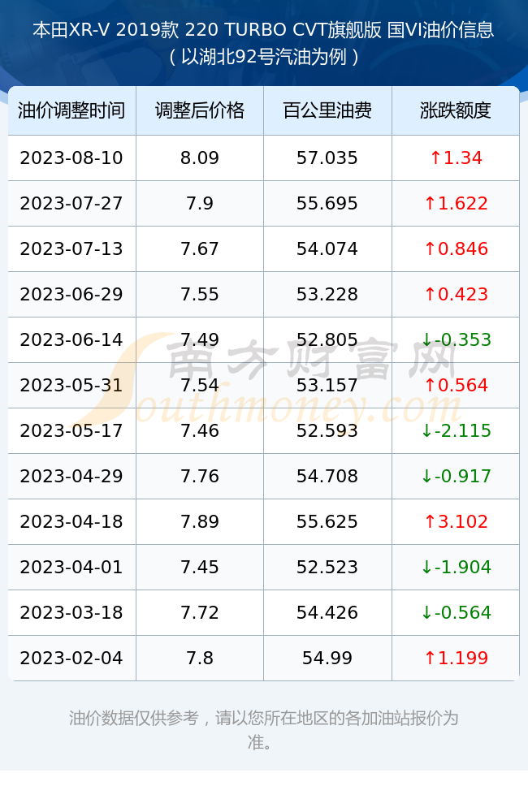This screenshot has height=812, width=528.
Task: Select the green ↓-0.353 change value
Action: (456, 339)
